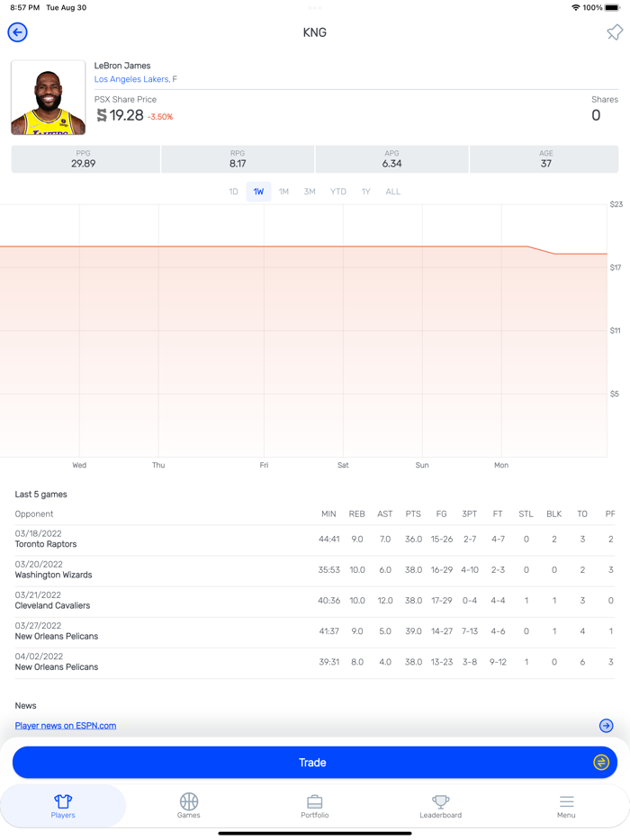Open the Players jersey tab

pos(63,806)
